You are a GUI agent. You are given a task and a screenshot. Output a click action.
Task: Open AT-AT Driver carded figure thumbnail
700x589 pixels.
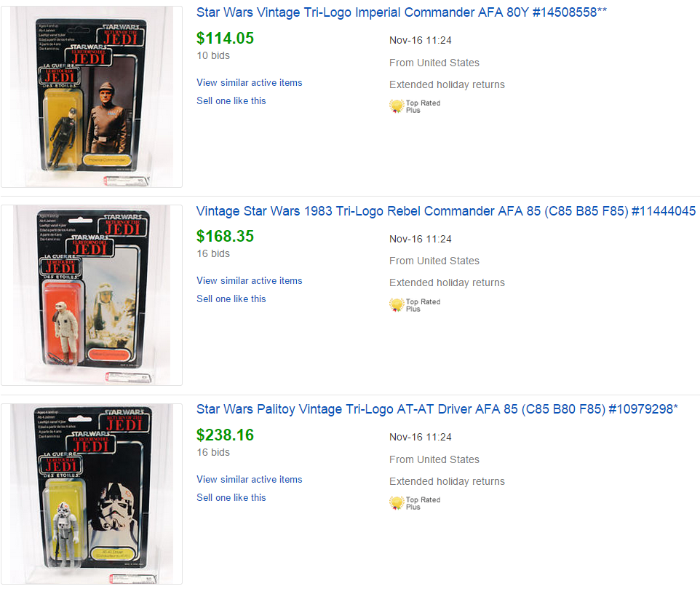(92, 494)
